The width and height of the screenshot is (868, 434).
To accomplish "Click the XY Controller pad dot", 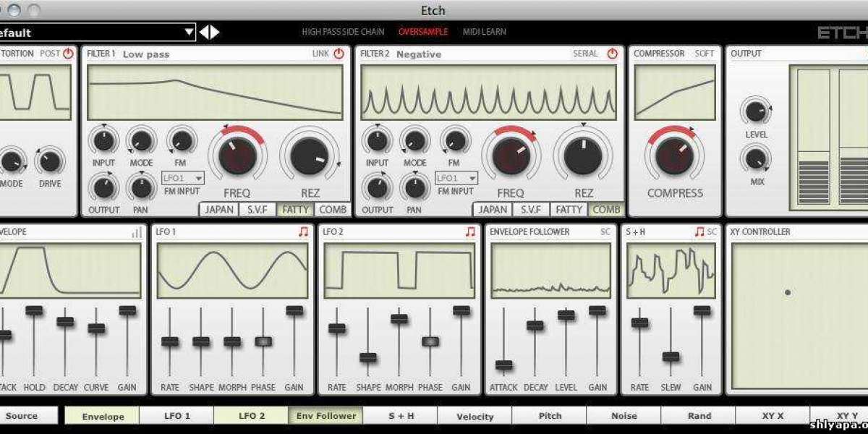I will click(x=788, y=292).
